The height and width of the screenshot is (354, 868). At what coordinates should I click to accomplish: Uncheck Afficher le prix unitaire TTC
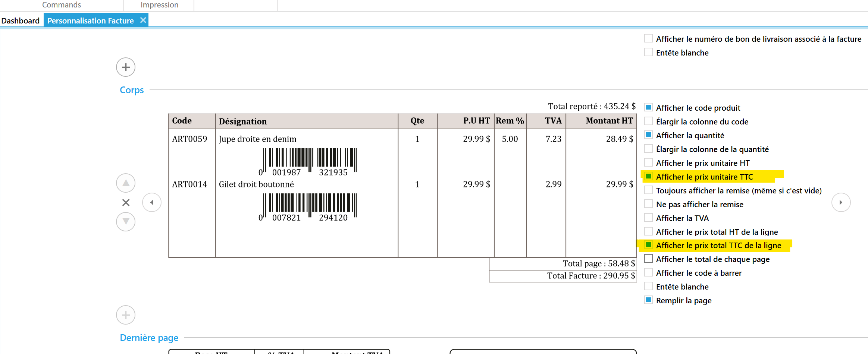(649, 176)
